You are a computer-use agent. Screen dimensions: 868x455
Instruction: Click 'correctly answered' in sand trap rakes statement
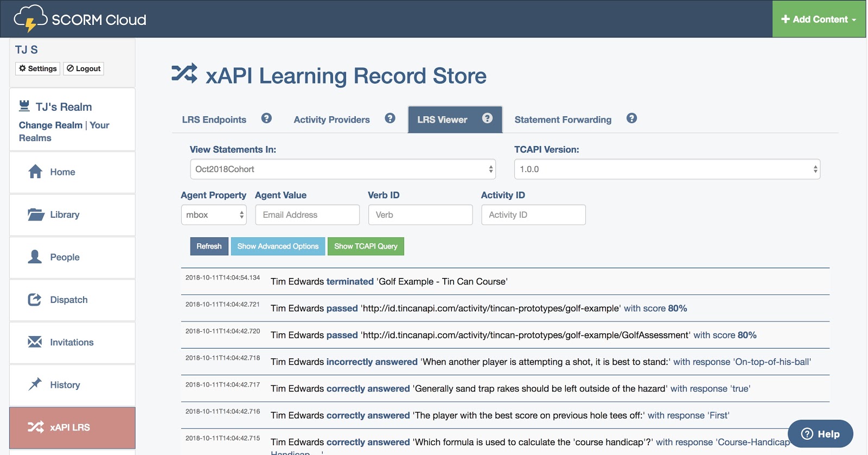click(x=368, y=389)
